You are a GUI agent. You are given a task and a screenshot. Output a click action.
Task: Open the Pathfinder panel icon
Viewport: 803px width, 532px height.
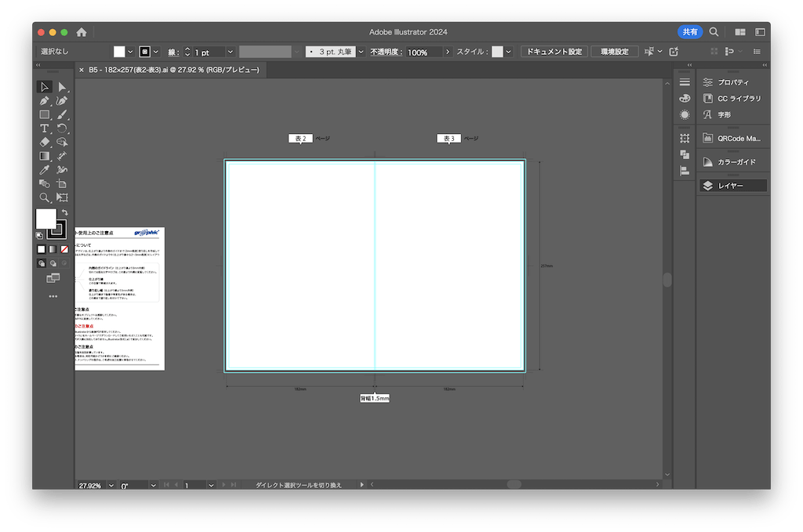coord(685,154)
